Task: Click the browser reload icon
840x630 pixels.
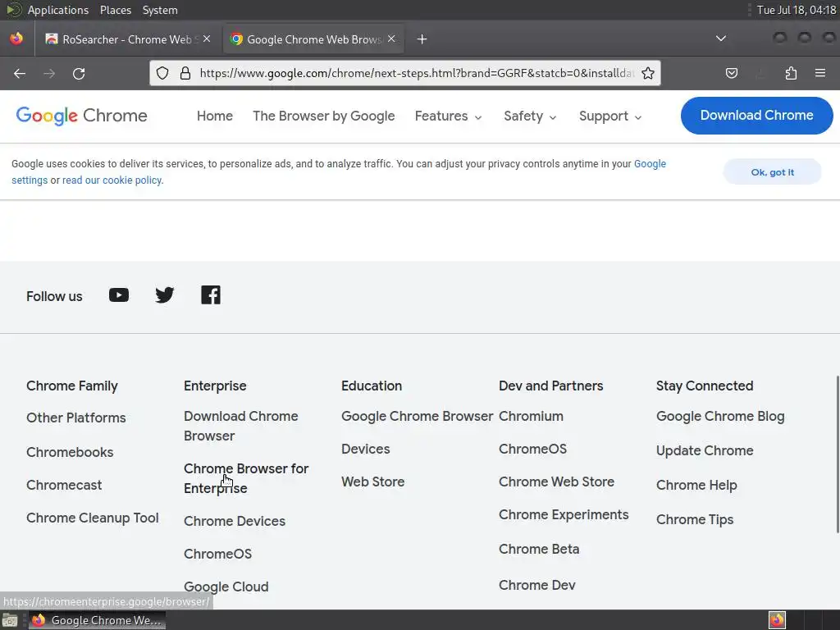Action: 79,74
